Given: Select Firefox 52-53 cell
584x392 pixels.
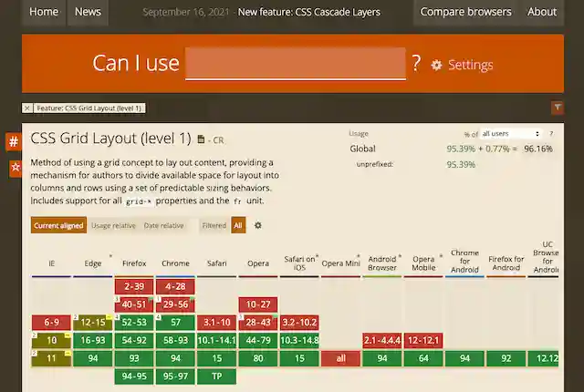Looking at the screenshot, I should point(134,323).
